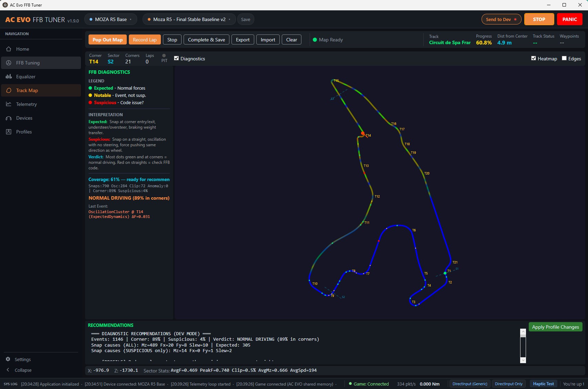
Task: Click the PIT indicator dot
Action: click(x=164, y=56)
